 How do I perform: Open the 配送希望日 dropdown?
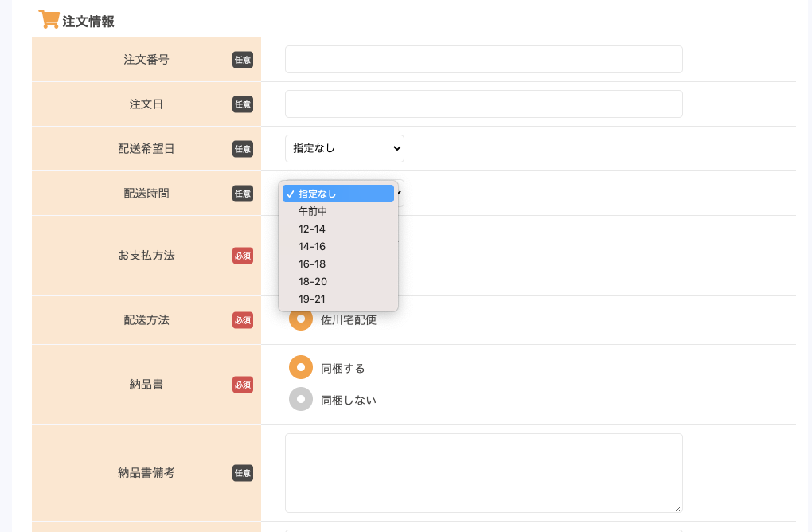[x=344, y=149]
